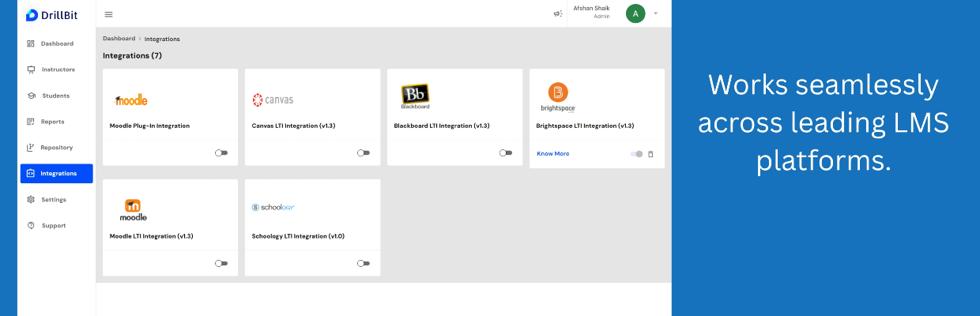Toggle Moodle Plug-In Integration switch
This screenshot has width=980, height=316.
[x=221, y=153]
